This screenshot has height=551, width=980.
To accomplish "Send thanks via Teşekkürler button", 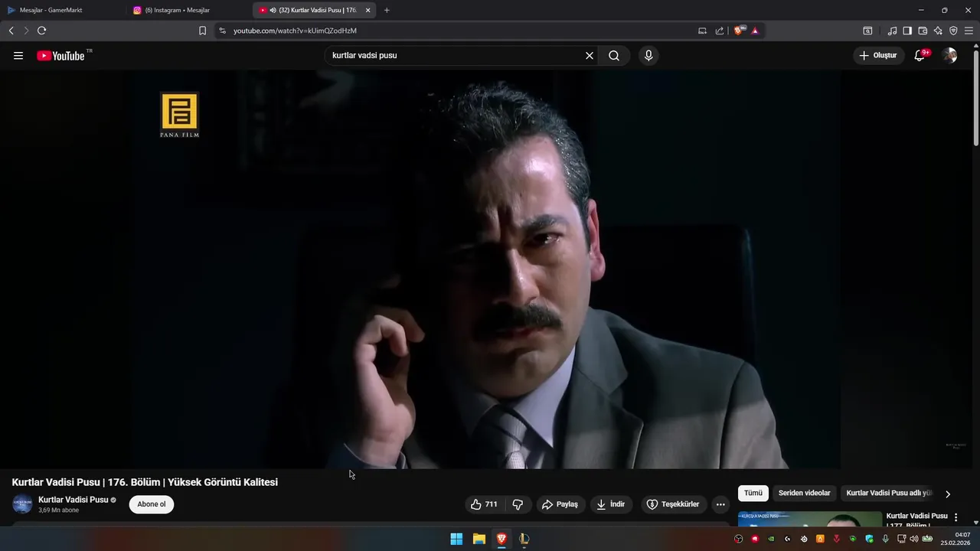I will click(x=673, y=504).
